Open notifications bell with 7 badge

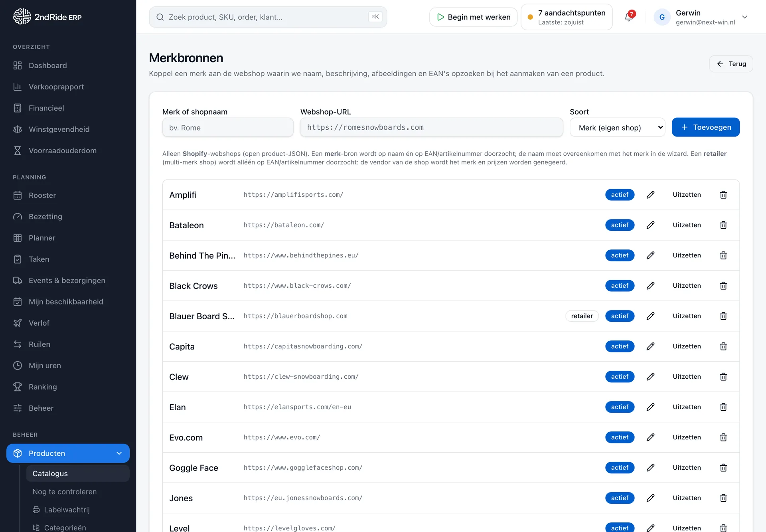[629, 17]
